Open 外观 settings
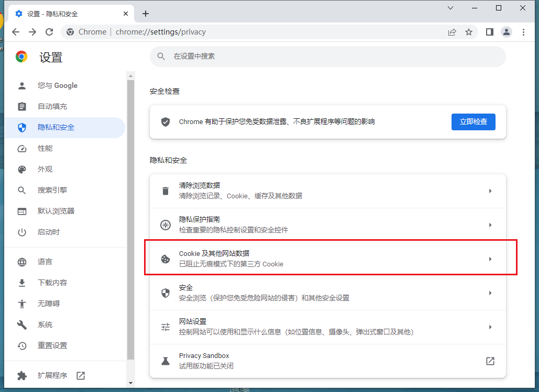 pos(64,170)
